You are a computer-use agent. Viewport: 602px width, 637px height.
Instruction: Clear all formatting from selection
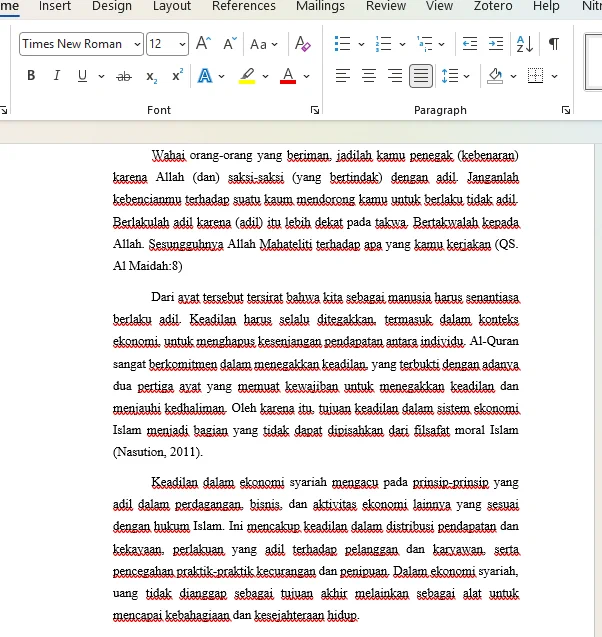click(x=303, y=43)
